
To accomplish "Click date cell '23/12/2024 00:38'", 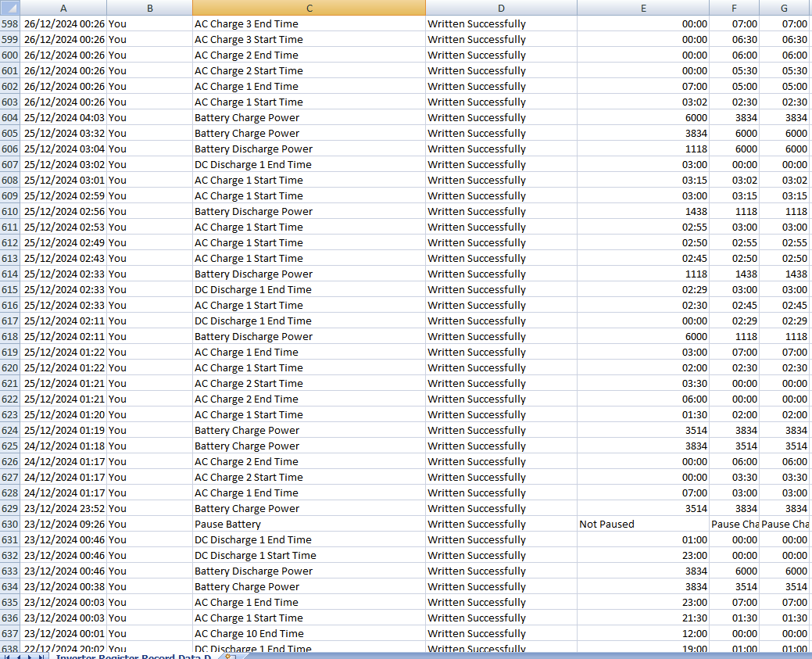I will (x=64, y=587).
